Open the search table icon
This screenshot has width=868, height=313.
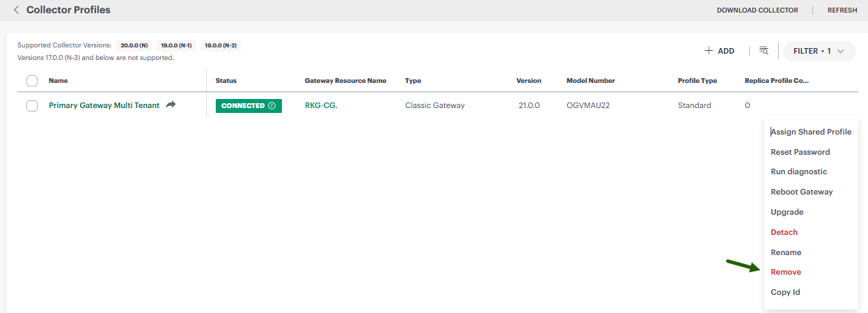pos(764,50)
